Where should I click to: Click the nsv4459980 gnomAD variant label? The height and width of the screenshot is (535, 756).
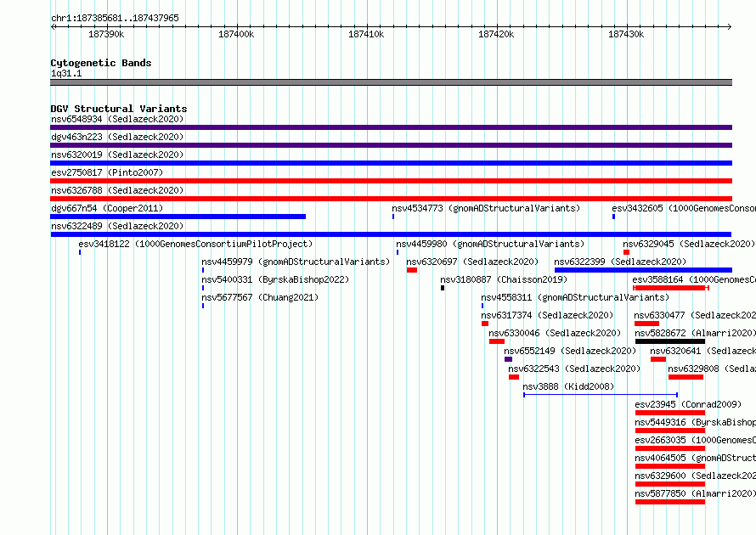click(x=490, y=244)
